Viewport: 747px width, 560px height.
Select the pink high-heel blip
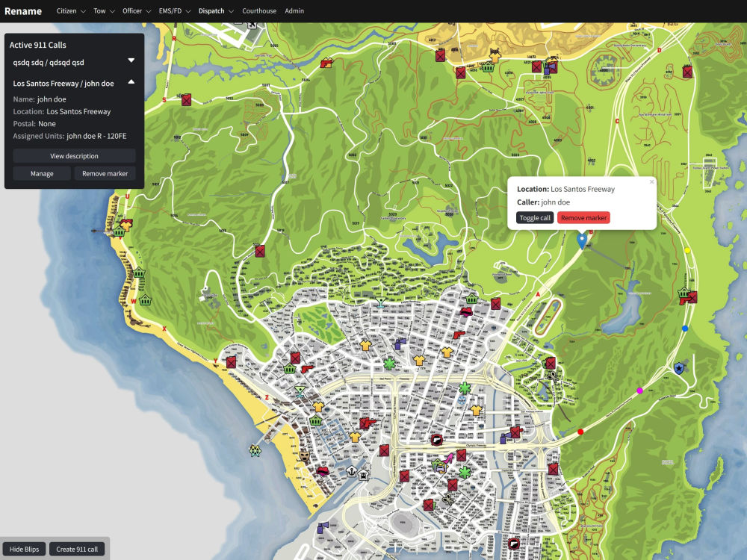point(449,458)
